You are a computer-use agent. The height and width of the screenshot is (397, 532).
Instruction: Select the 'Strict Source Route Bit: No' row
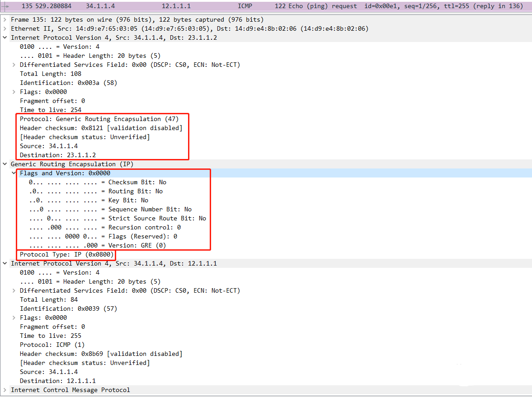pos(118,218)
